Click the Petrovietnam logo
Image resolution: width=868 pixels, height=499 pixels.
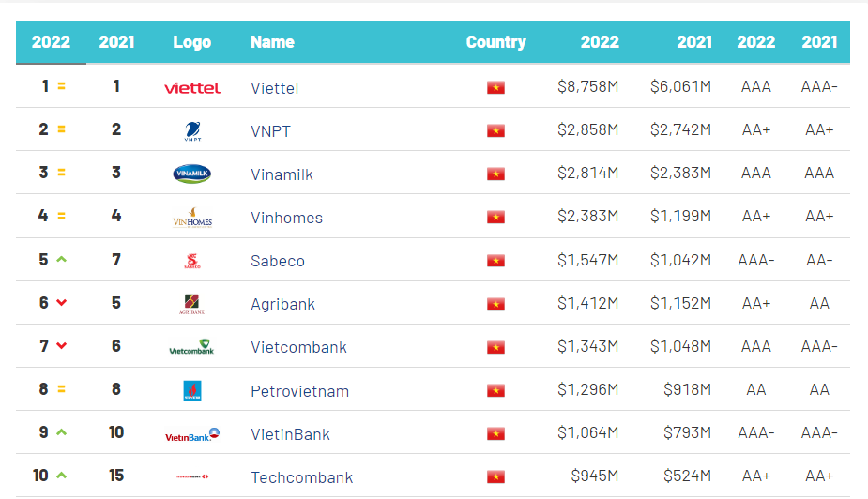click(x=192, y=390)
